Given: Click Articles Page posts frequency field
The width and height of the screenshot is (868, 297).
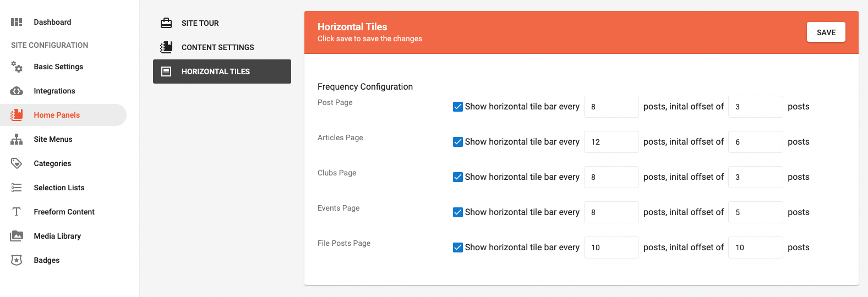Looking at the screenshot, I should (611, 142).
